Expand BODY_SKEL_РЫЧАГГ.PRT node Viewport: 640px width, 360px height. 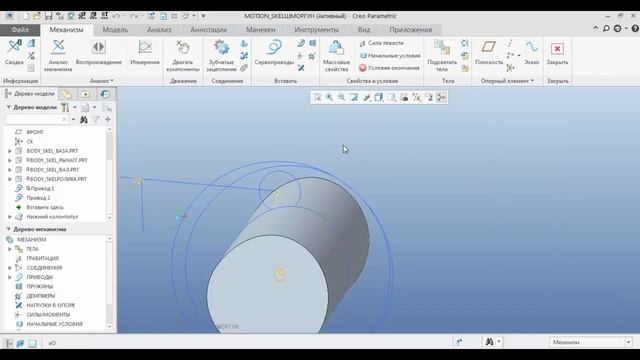click(x=10, y=160)
